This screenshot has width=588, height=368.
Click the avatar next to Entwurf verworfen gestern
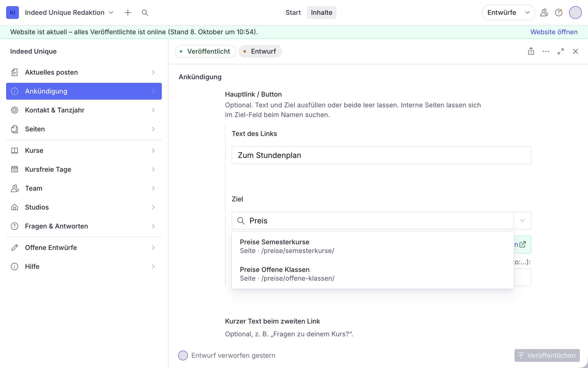click(183, 355)
